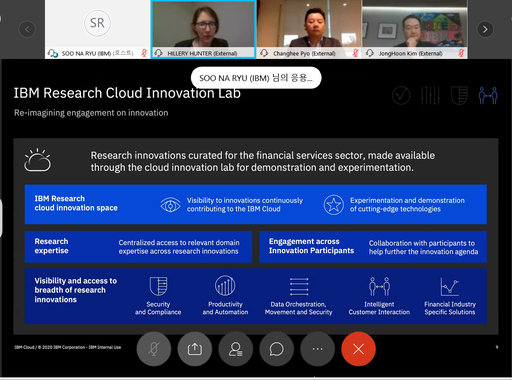Click 'Collaboration with participants' text
The image size is (512, 380).
423,247
